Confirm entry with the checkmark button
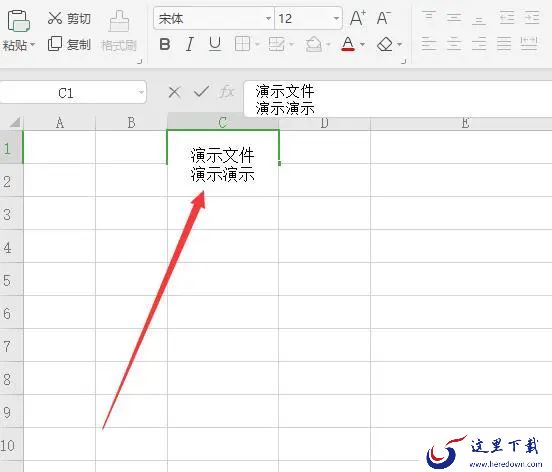Image resolution: width=552 pixels, height=472 pixels. point(201,92)
